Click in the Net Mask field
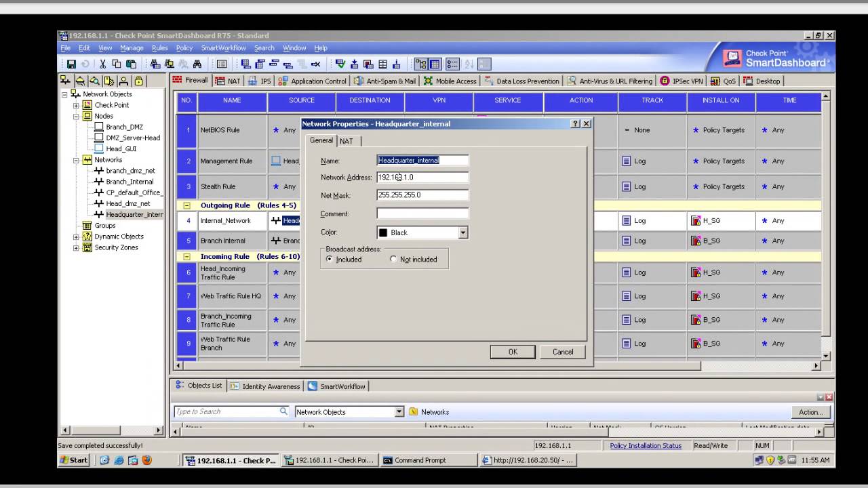The width and height of the screenshot is (868, 488). click(x=422, y=195)
